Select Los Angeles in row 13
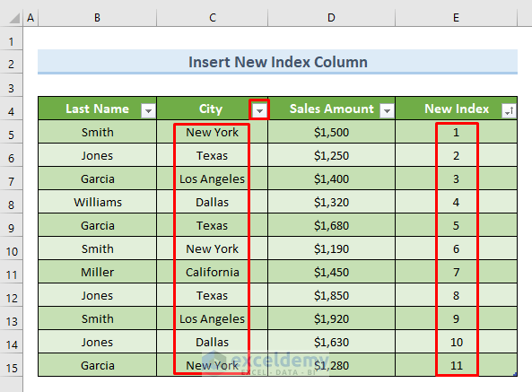This screenshot has width=532, height=392. (x=213, y=318)
